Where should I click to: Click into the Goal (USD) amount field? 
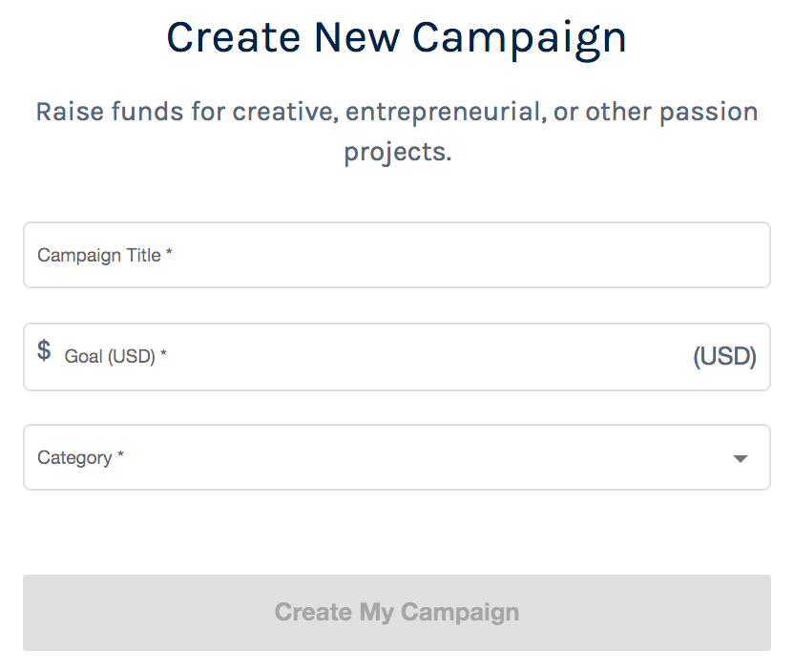pyautogui.click(x=397, y=357)
